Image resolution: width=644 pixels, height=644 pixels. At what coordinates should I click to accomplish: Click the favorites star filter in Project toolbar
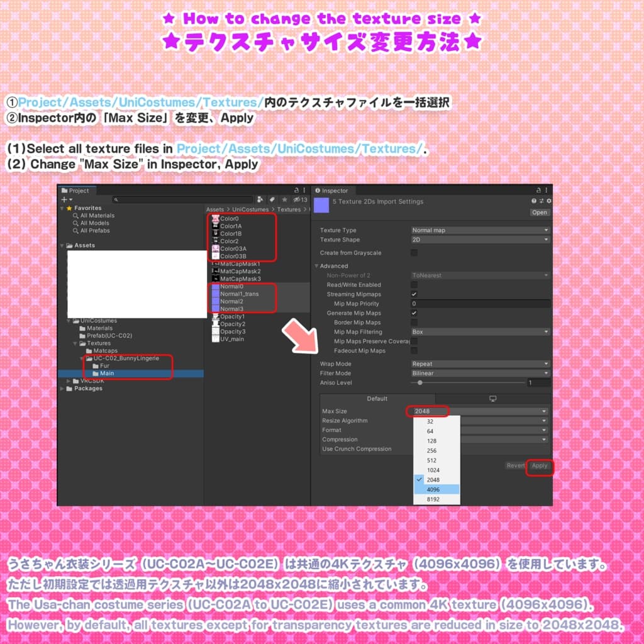[x=284, y=199]
